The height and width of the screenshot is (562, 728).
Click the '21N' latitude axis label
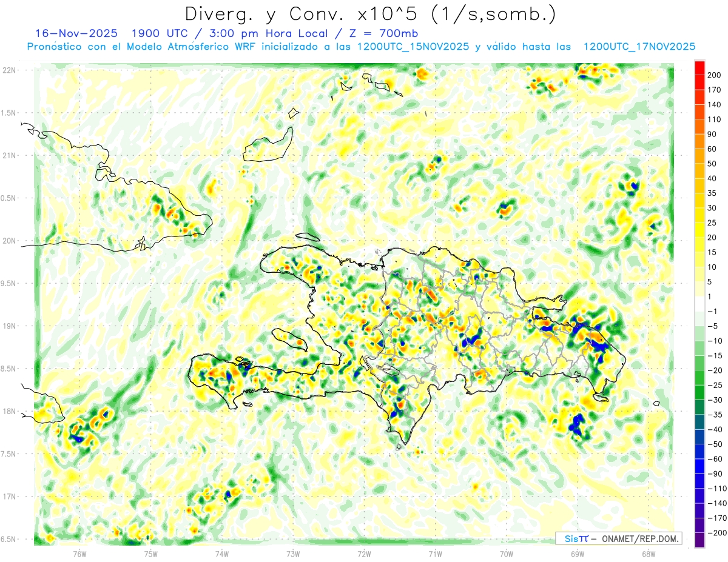point(9,155)
